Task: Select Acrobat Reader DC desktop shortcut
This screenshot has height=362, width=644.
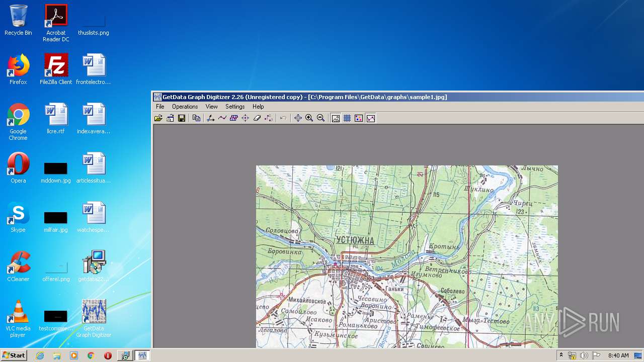Action: coord(56,23)
